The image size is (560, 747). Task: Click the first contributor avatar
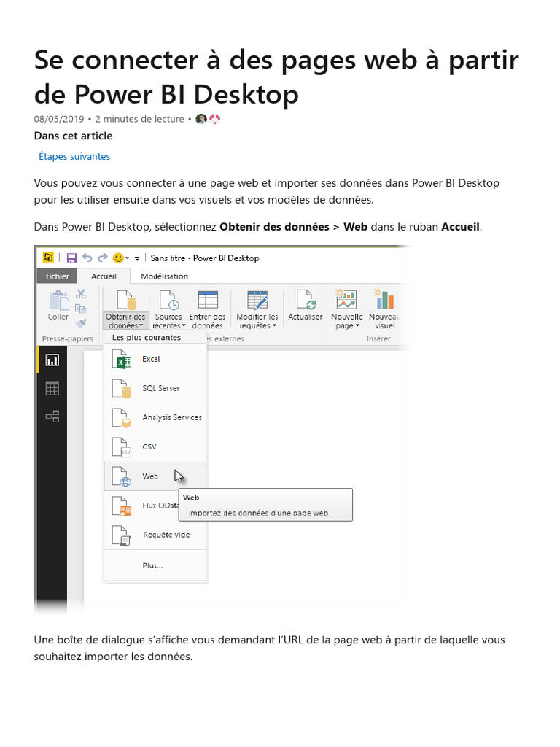201,119
